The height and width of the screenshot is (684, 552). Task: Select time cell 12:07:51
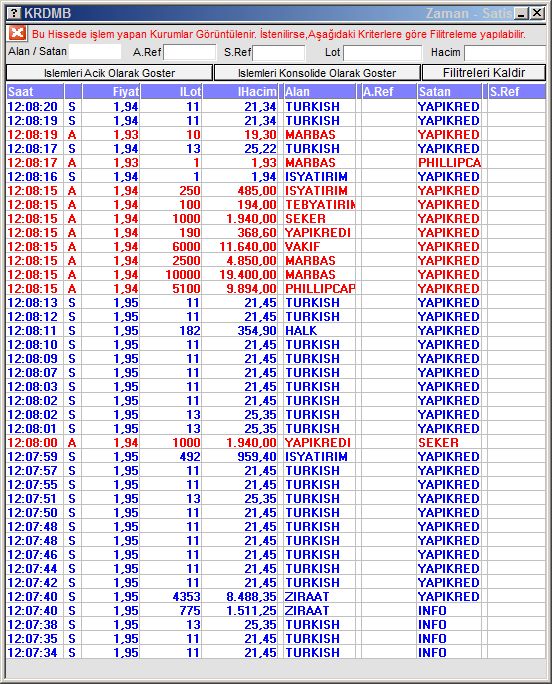pyautogui.click(x=33, y=499)
